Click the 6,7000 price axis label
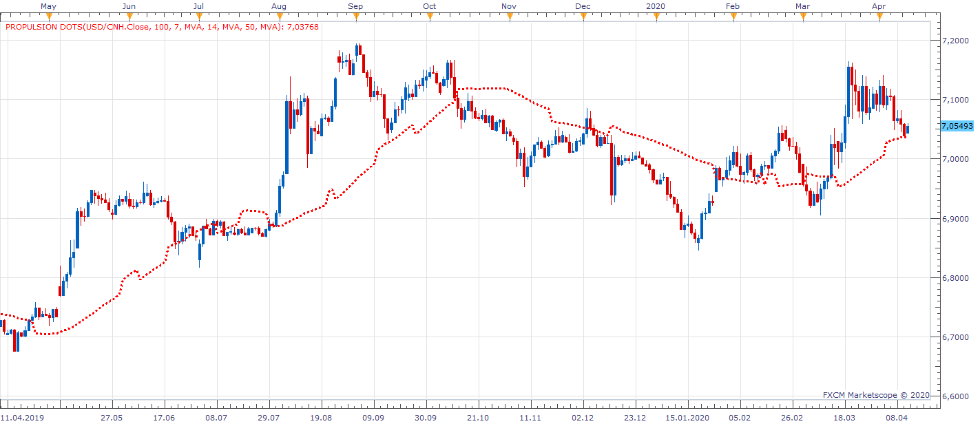980x426 pixels. 954,337
